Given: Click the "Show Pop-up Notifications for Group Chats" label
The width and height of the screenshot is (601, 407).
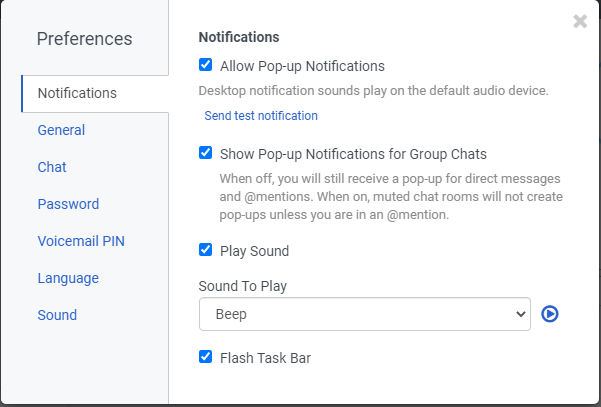Looking at the screenshot, I should [x=353, y=154].
